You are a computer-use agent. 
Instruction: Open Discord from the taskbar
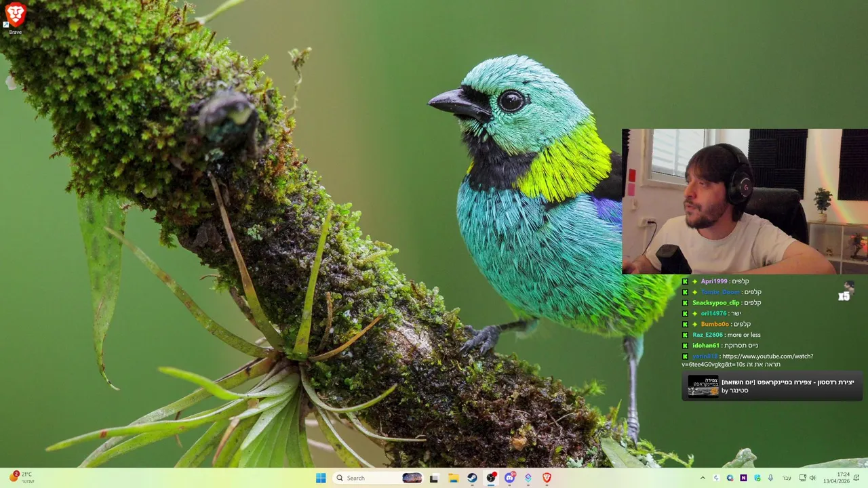(x=509, y=478)
